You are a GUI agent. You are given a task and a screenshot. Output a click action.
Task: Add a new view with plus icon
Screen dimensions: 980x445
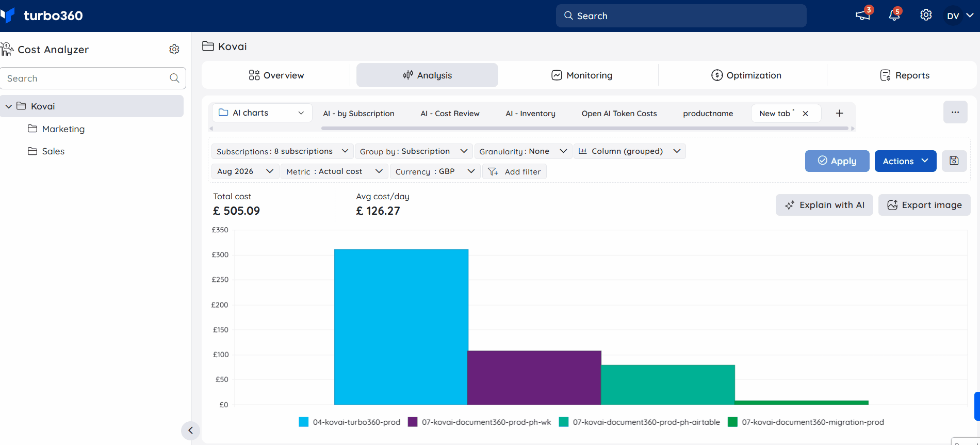(x=839, y=113)
